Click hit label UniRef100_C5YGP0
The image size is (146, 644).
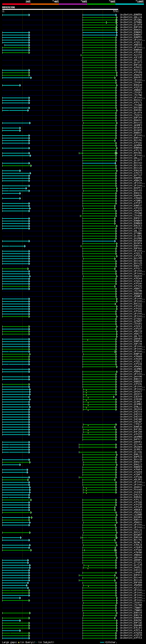131,82
